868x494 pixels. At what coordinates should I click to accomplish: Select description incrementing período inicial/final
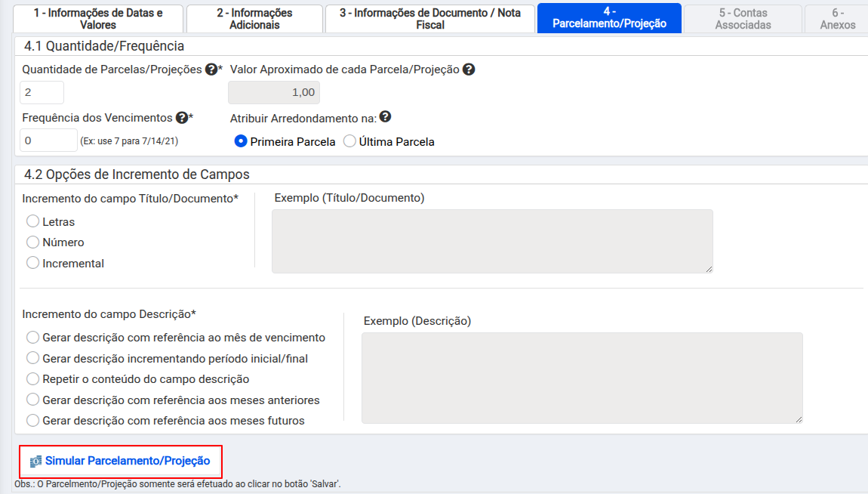[x=32, y=358]
